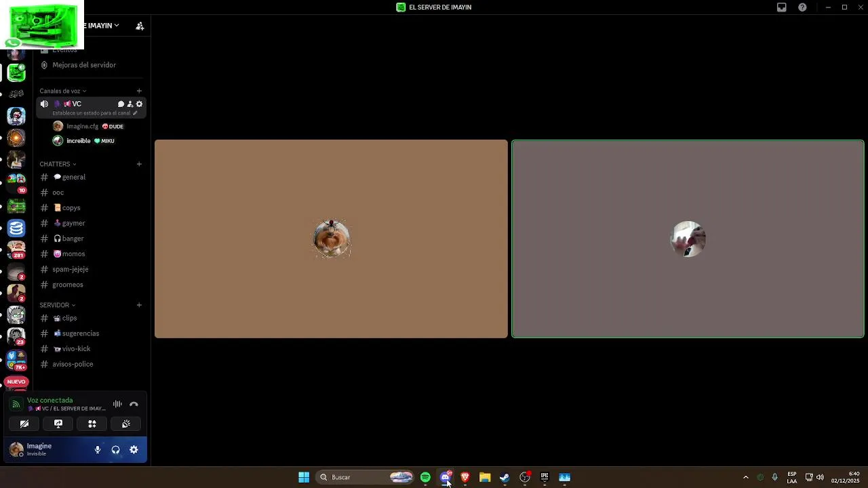Turn on camera in voice panel
Viewport: 868px width, 488px height.
point(24,424)
